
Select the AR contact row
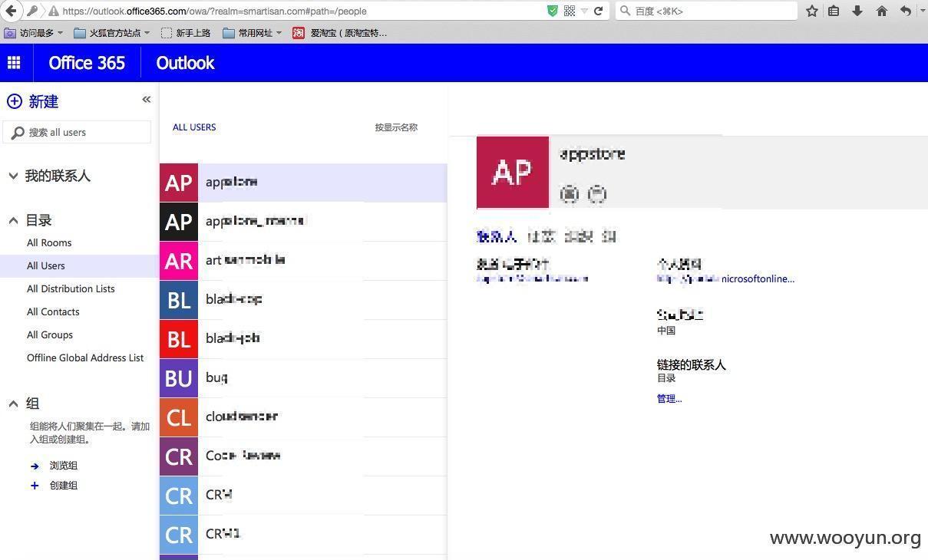point(303,261)
